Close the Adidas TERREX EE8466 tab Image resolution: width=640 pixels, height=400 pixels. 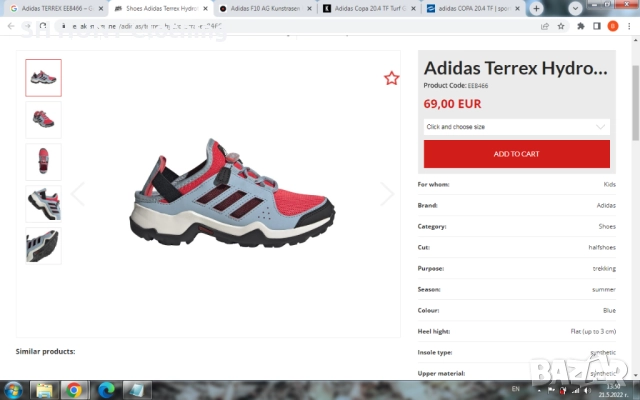(101, 8)
